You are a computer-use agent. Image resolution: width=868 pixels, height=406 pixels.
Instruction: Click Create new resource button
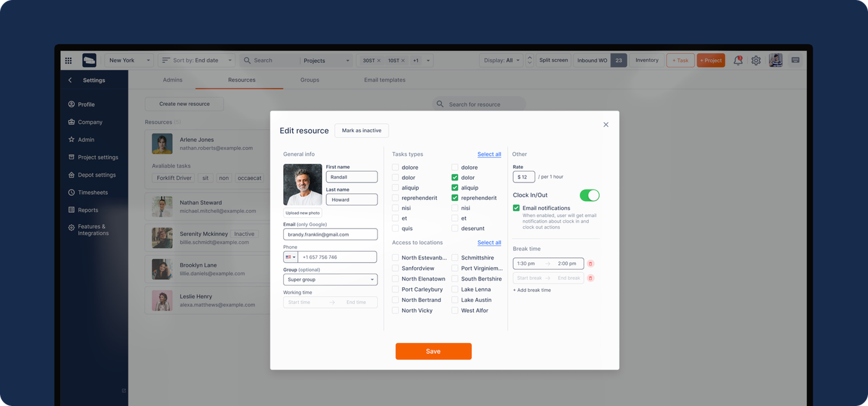pos(184,104)
